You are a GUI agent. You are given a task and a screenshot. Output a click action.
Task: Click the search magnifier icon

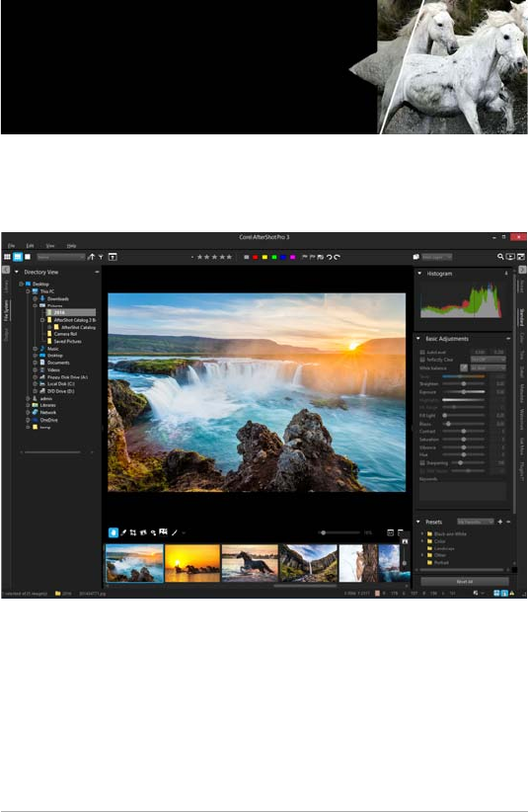tap(500, 257)
